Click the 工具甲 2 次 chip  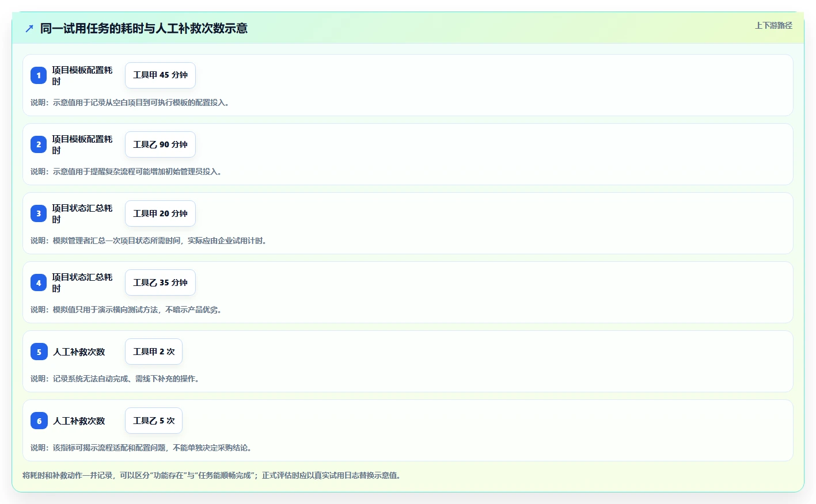coord(154,352)
